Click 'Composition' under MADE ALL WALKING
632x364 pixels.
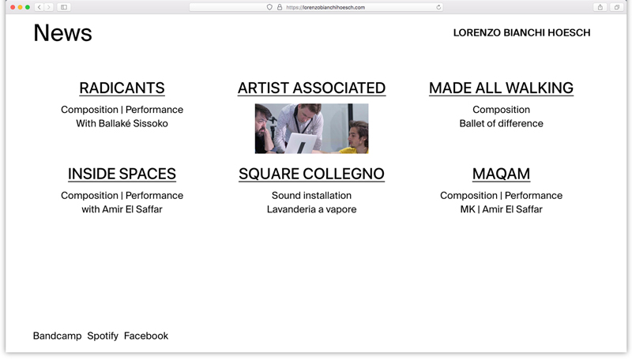click(501, 110)
